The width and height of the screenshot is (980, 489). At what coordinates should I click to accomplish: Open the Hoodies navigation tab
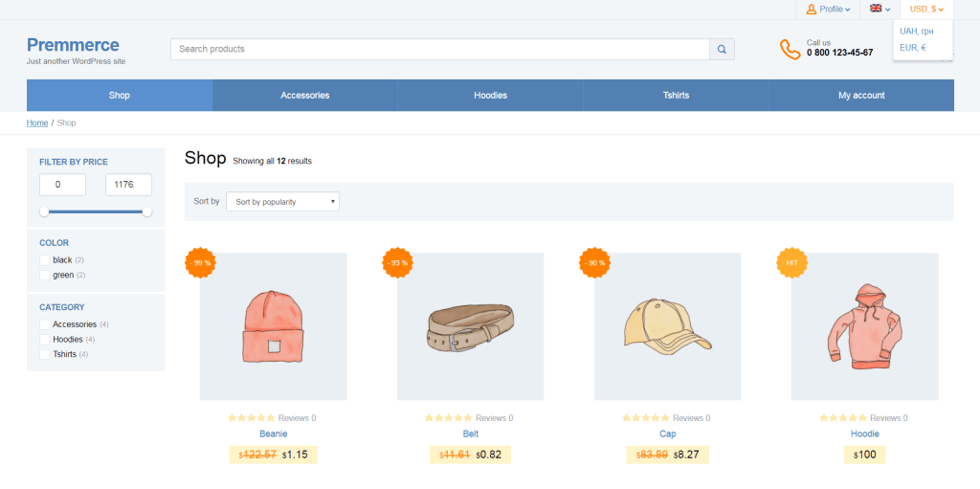[491, 96]
